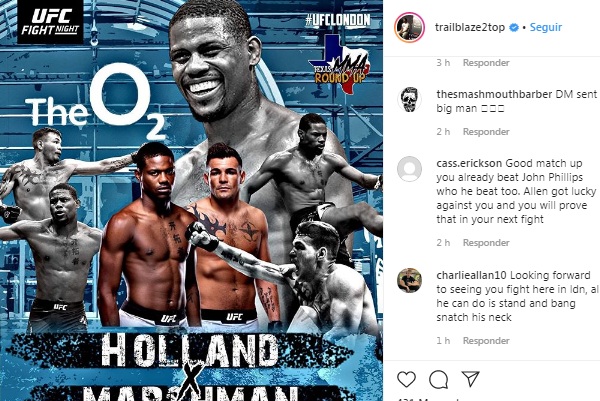600x401 pixels.
Task: Click the verified badge next to trailblaze2top
Action: [x=514, y=28]
